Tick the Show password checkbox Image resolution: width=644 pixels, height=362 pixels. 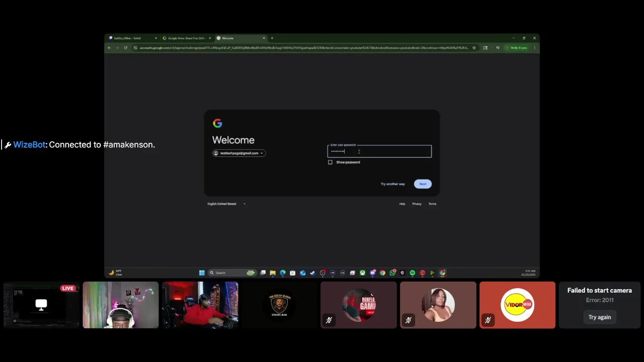(x=330, y=162)
